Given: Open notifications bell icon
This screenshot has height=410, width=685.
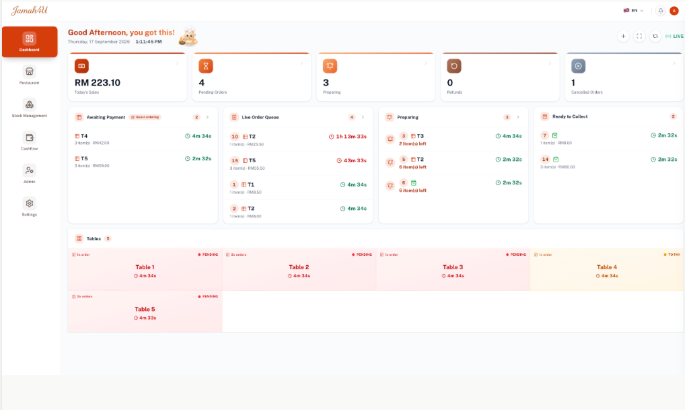Looking at the screenshot, I should [661, 10].
